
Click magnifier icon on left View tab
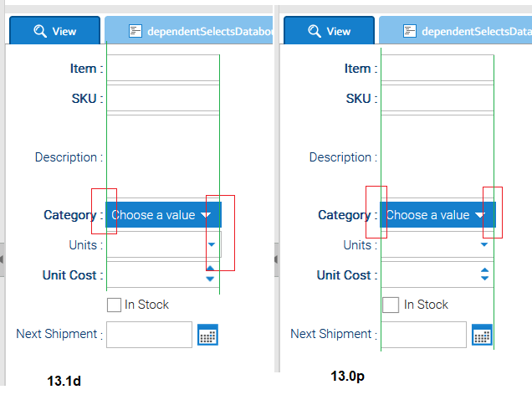[40, 31]
